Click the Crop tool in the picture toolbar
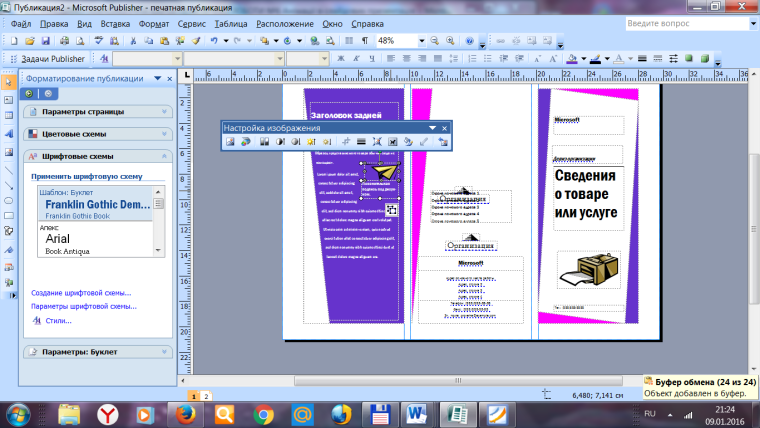Viewport: 760px width, 428px height. coord(344,142)
